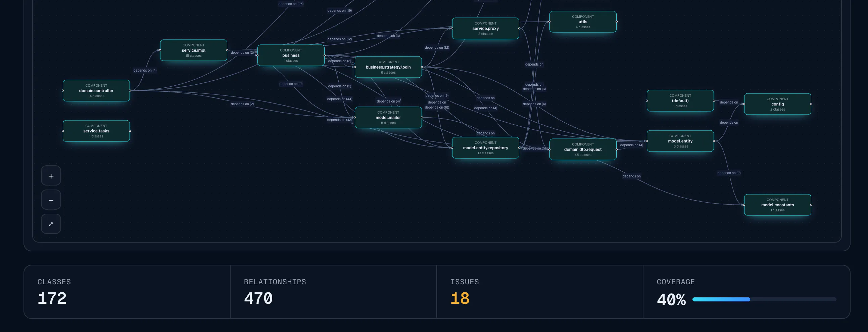Select the model.constants component node
The height and width of the screenshot is (332, 868).
click(x=778, y=205)
